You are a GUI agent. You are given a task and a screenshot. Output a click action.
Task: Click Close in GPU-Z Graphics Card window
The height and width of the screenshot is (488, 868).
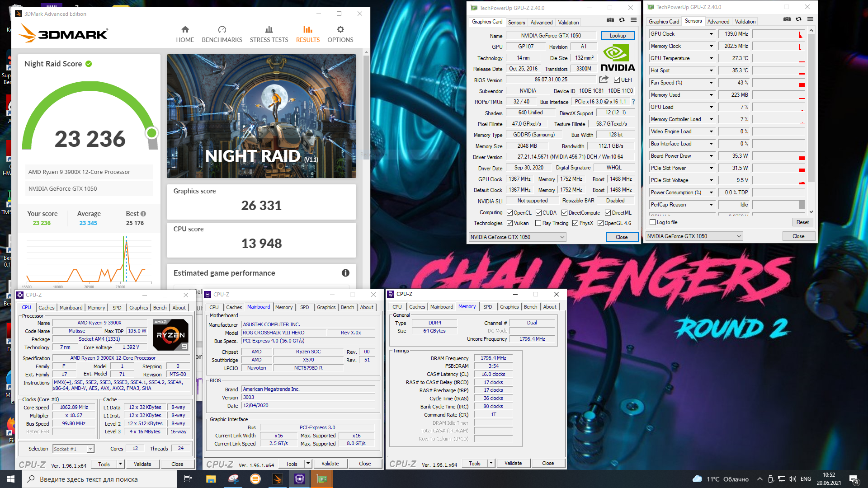click(x=622, y=237)
